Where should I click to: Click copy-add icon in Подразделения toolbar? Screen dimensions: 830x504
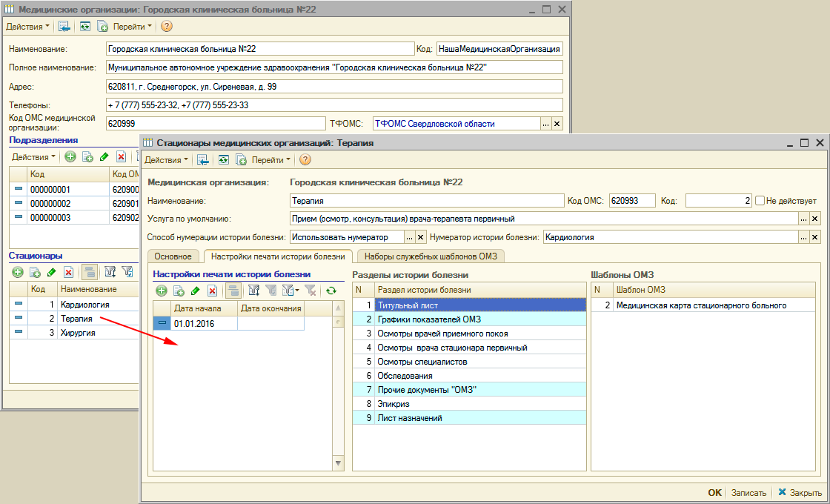coord(87,156)
